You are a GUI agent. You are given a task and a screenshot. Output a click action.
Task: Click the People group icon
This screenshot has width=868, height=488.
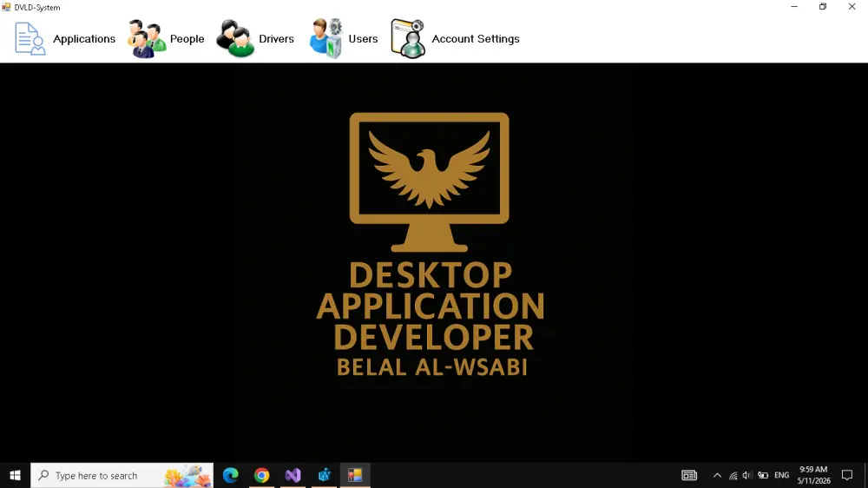point(147,39)
